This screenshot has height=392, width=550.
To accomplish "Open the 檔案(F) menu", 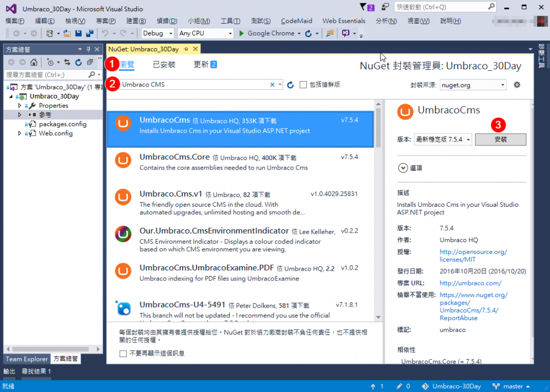I will pyautogui.click(x=15, y=21).
